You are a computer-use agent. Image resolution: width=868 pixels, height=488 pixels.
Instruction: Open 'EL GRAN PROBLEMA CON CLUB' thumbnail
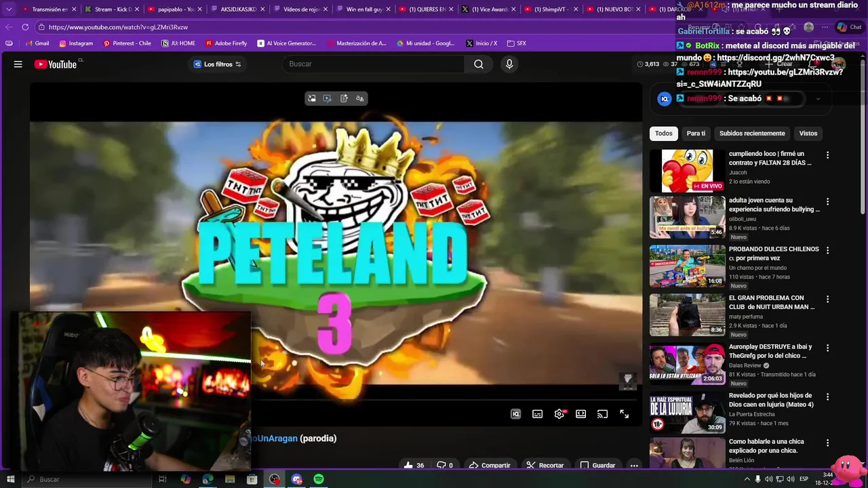point(687,314)
